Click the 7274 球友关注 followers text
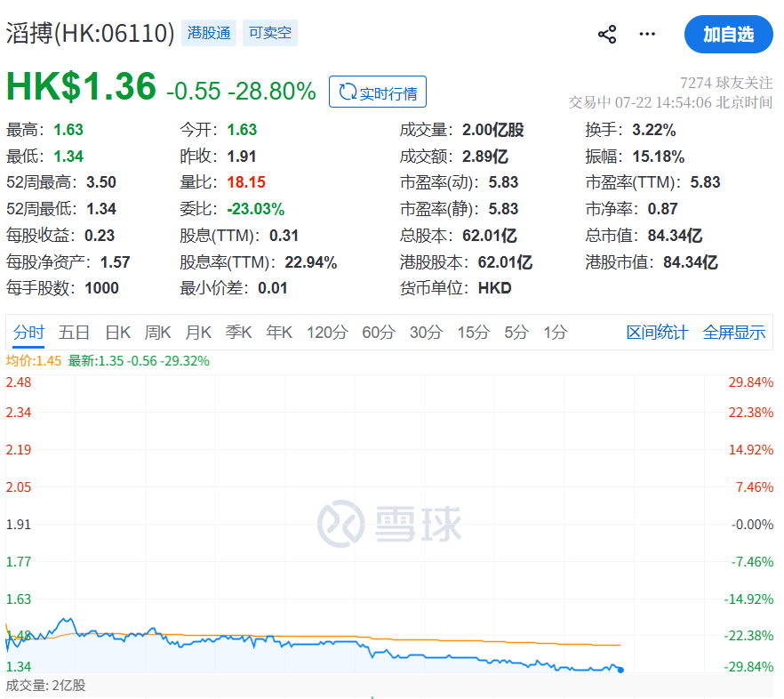The height and width of the screenshot is (699, 784). (726, 83)
